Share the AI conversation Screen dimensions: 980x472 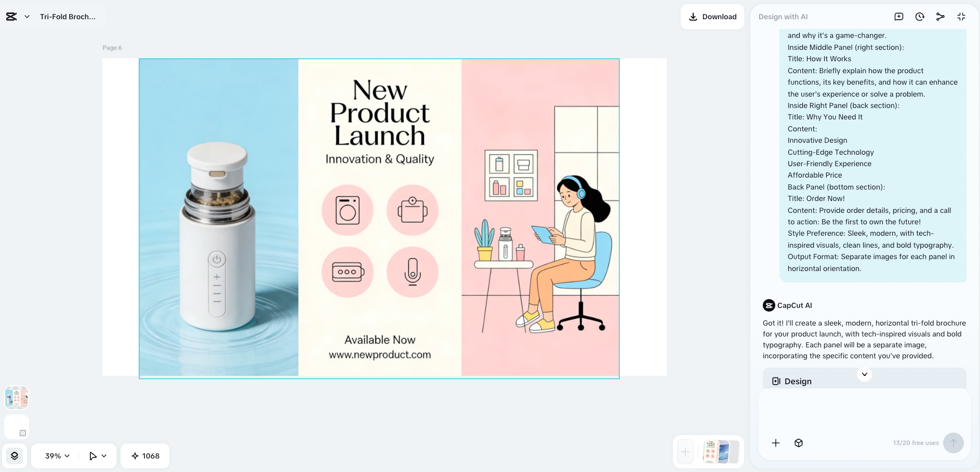941,16
